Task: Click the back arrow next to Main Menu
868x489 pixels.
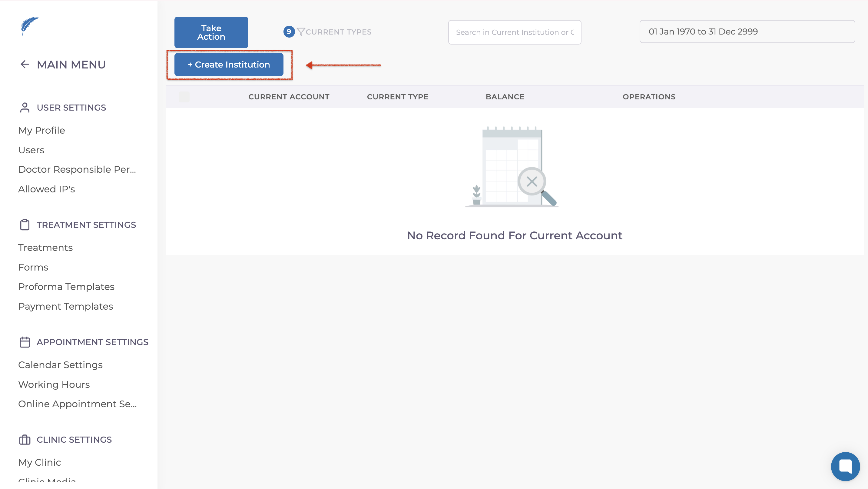Action: coord(25,64)
